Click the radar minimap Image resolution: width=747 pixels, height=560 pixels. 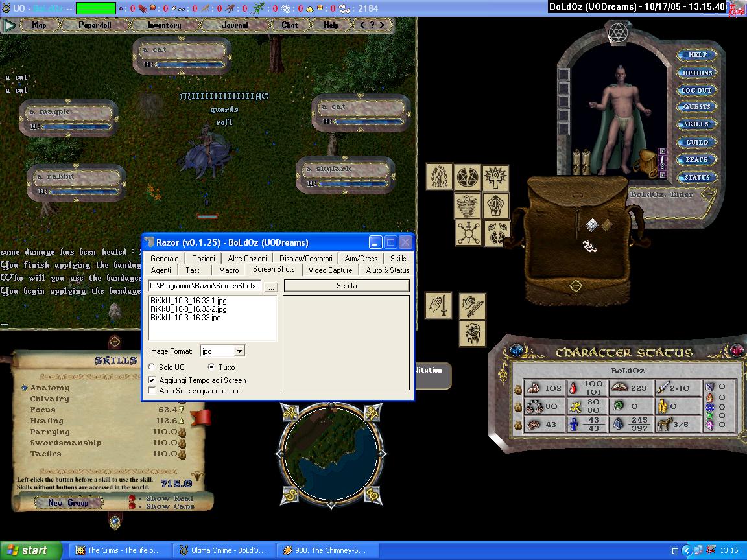(331, 455)
